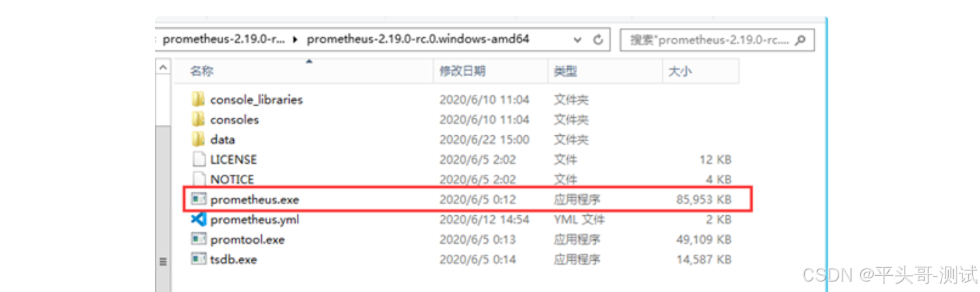Sort by the 大小 column header
Viewport: 980px width, 292px height.
[x=701, y=71]
